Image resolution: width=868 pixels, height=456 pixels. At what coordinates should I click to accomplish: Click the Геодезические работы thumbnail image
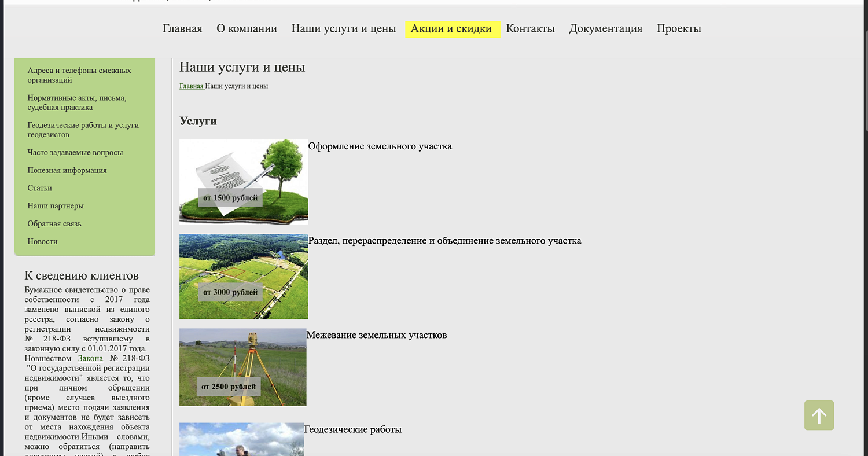[241, 439]
